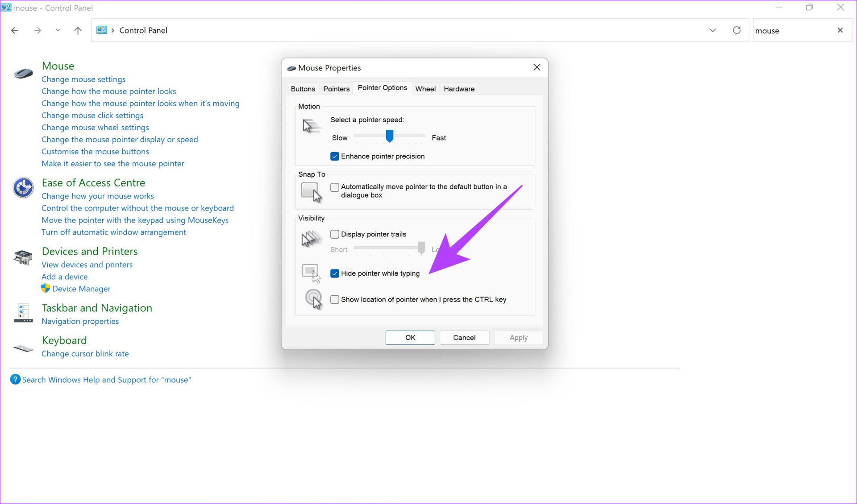
Task: Switch to the Buttons tab
Action: tap(303, 89)
